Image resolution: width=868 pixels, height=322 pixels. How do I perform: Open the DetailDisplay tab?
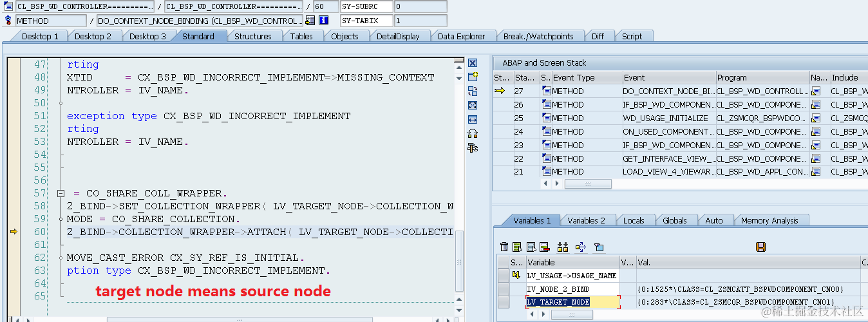(398, 36)
